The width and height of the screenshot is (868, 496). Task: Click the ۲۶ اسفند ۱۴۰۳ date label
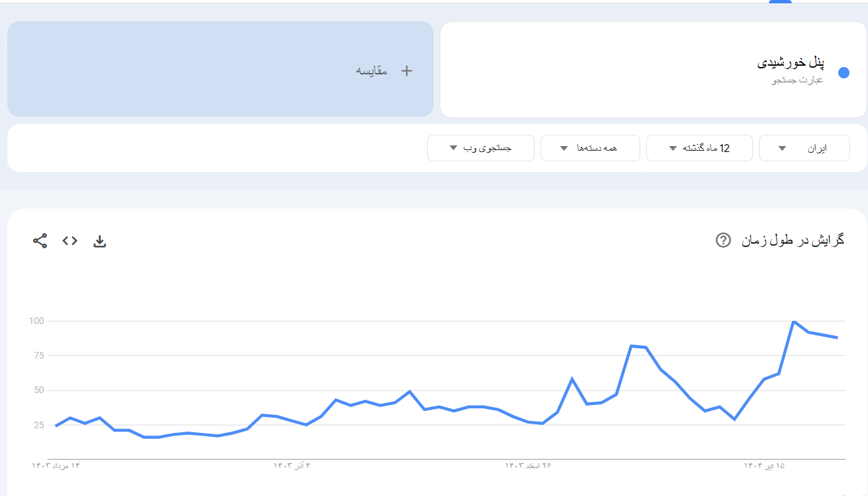[529, 466]
